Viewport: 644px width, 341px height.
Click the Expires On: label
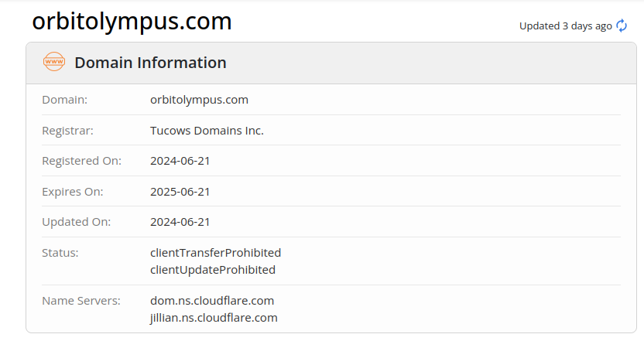click(x=72, y=192)
